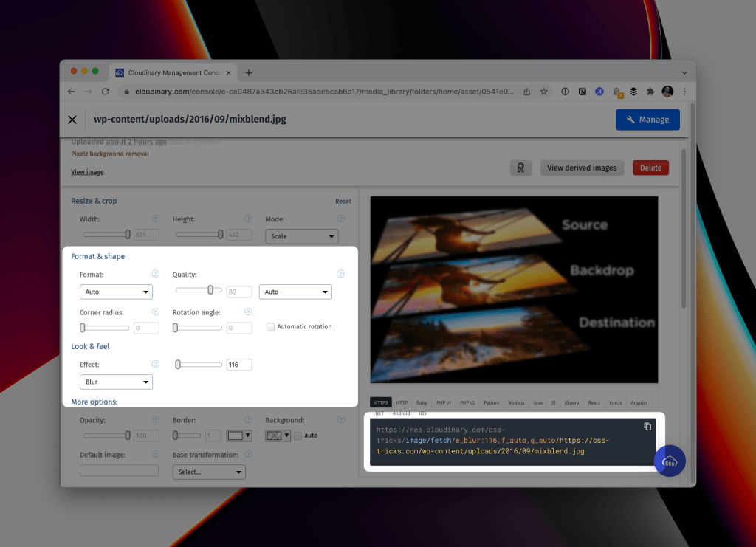Select the React code tab

click(594, 402)
